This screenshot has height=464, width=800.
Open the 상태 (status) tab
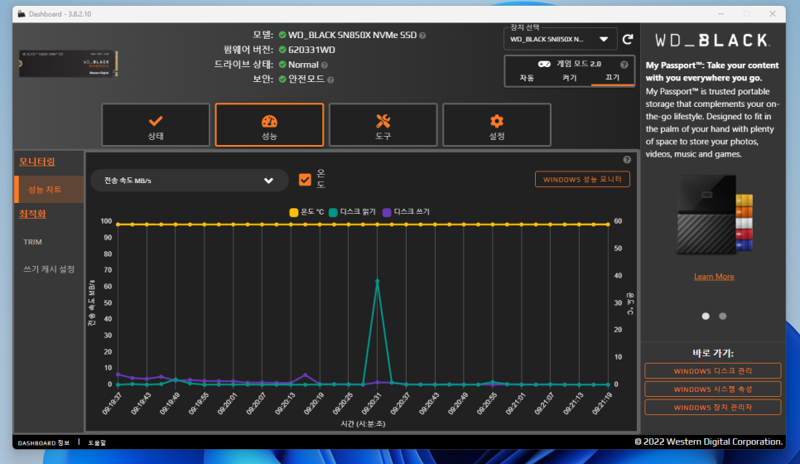pos(156,125)
